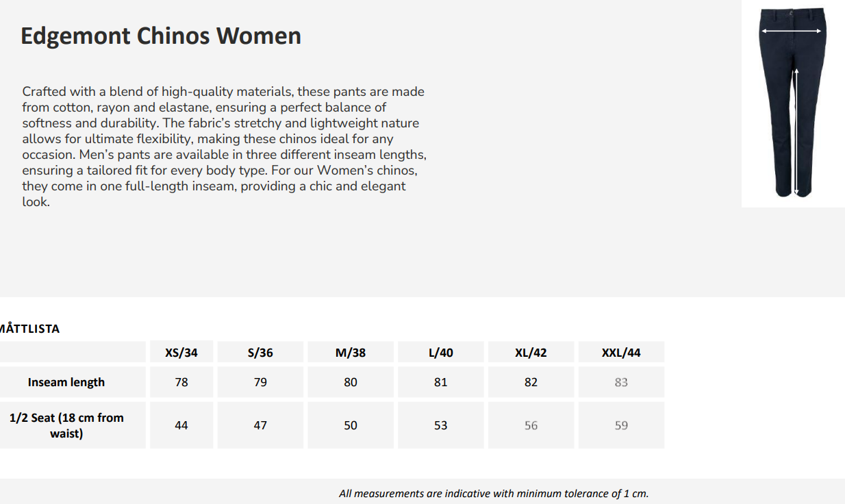Select the S/36 size column header
Screen dimensions: 845x504
260,353
